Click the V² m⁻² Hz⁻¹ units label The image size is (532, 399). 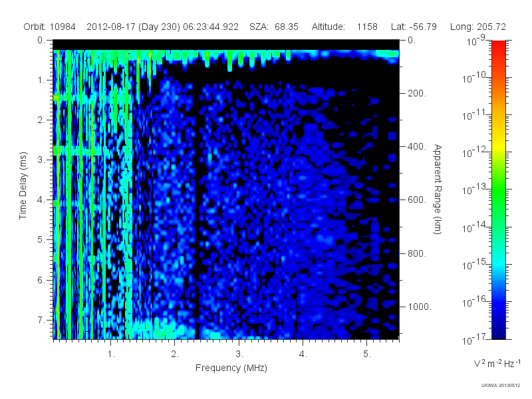[497, 363]
